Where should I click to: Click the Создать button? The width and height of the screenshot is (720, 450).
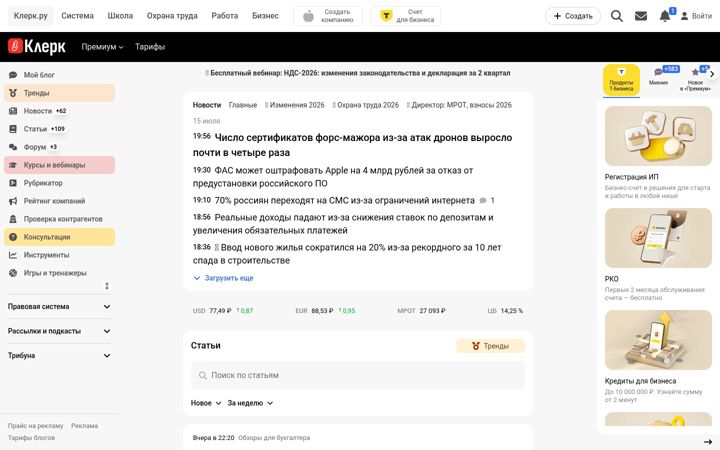pos(573,16)
